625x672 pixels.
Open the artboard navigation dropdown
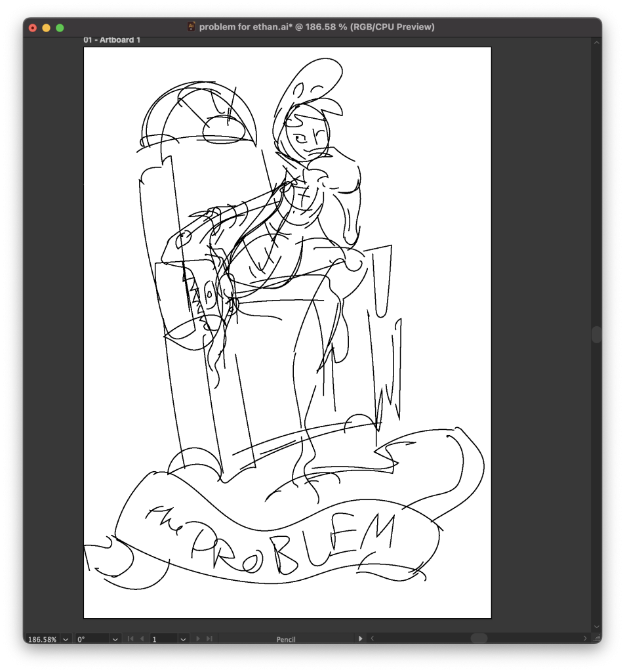(x=183, y=639)
